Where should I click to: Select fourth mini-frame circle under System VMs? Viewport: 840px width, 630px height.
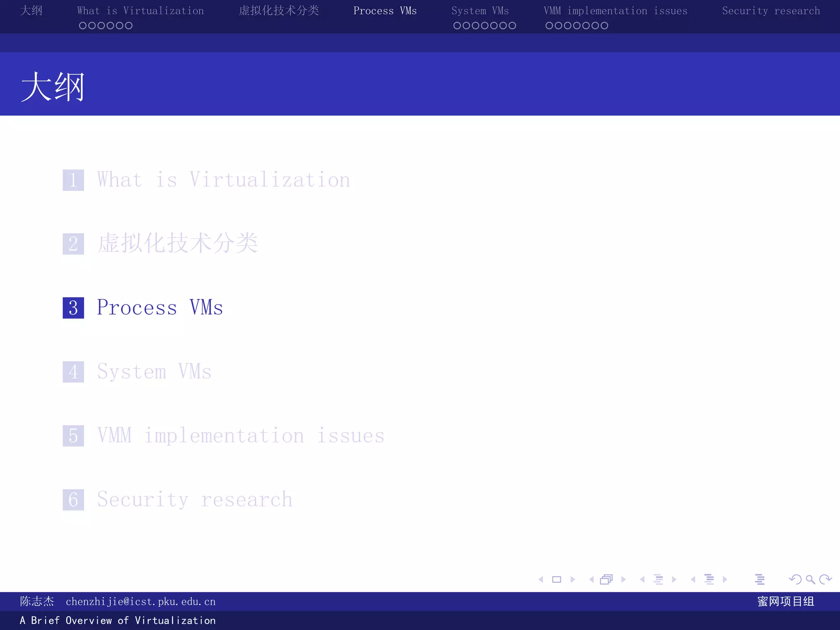click(x=484, y=25)
